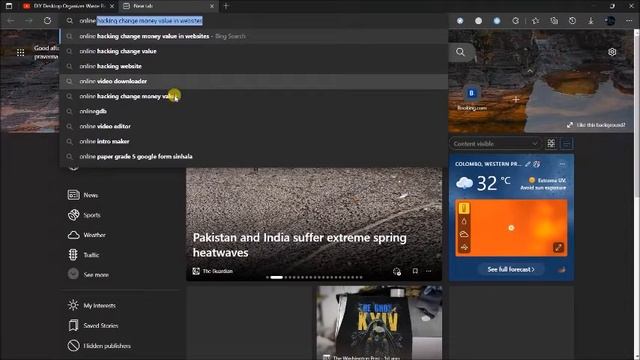Image resolution: width=640 pixels, height=360 pixels.
Task: Expand the weather map to full size
Action: coord(558,247)
